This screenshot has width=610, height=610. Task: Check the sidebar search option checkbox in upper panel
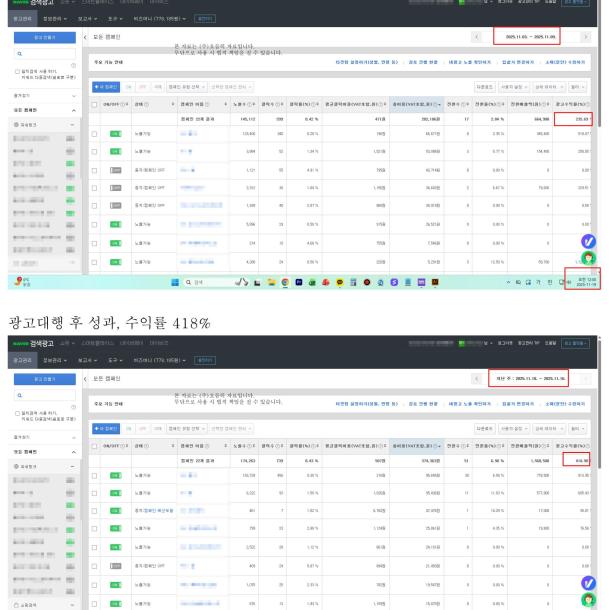click(x=18, y=71)
